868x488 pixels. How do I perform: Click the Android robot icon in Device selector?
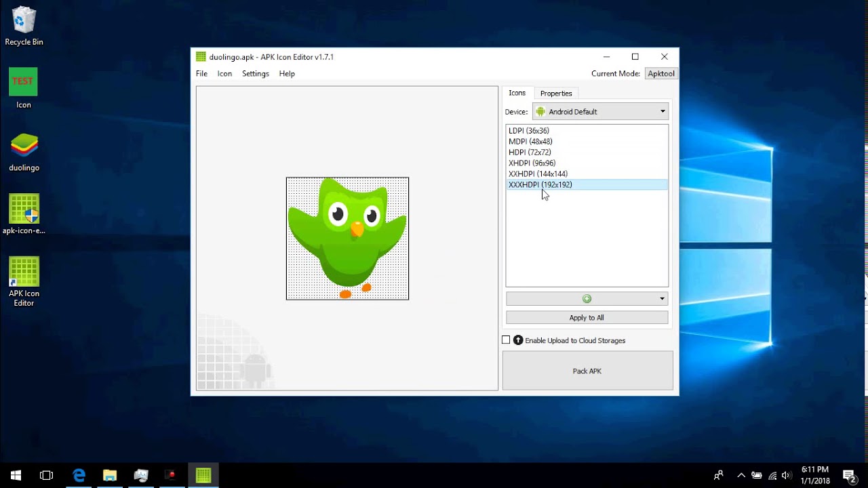click(540, 111)
